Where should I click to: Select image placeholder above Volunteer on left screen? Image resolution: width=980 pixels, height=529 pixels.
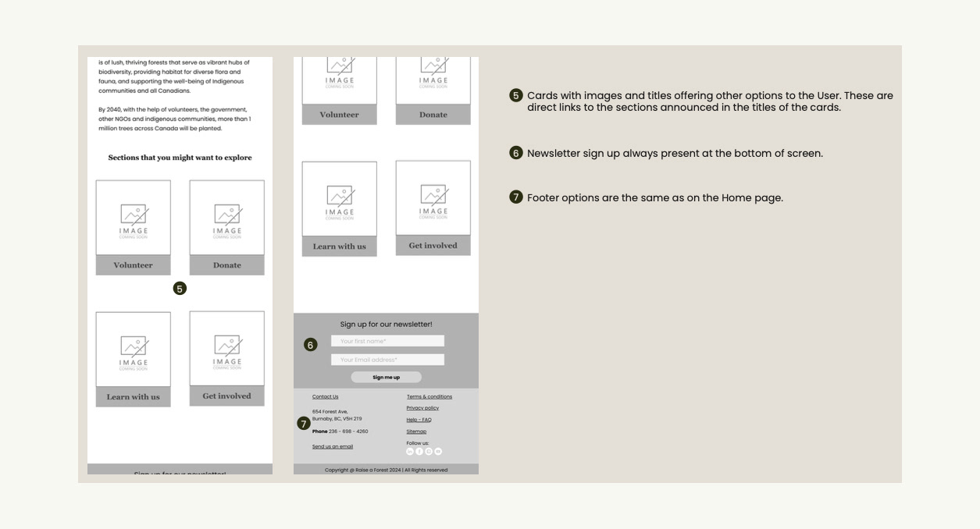point(133,218)
